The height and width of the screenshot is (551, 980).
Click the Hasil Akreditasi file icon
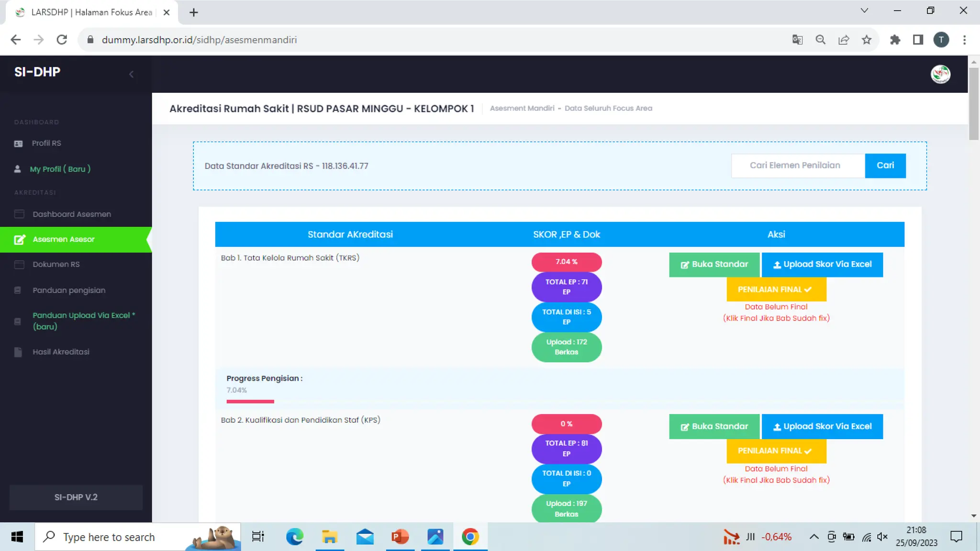(x=18, y=352)
